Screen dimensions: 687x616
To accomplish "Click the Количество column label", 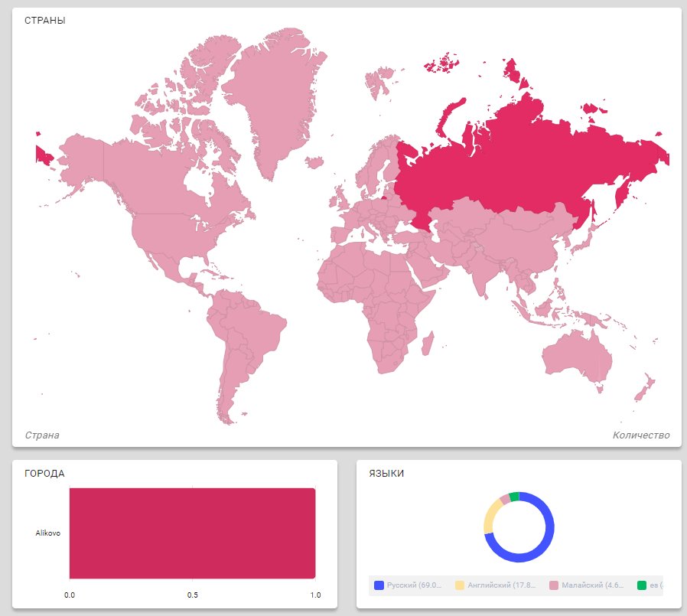I will click(x=640, y=435).
